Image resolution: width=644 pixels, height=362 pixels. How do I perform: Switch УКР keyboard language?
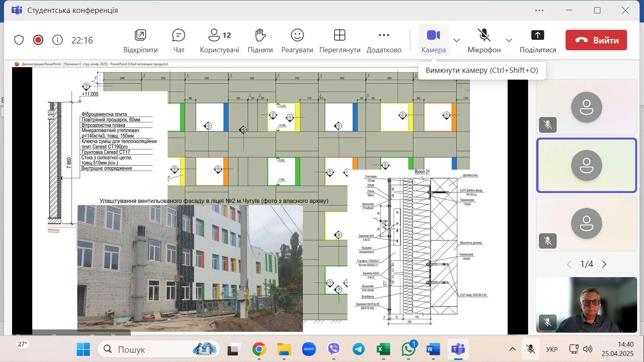[x=552, y=349]
